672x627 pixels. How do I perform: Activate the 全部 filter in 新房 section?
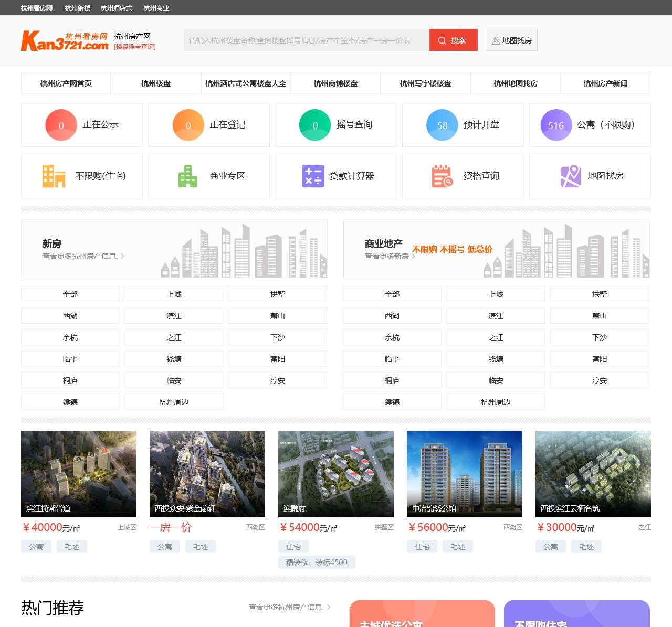click(70, 294)
